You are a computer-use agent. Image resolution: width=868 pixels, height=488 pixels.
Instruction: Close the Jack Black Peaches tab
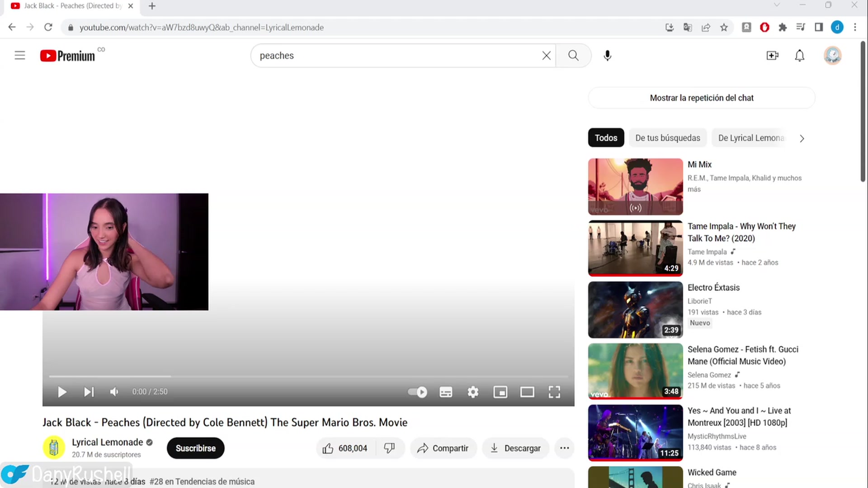tap(131, 6)
